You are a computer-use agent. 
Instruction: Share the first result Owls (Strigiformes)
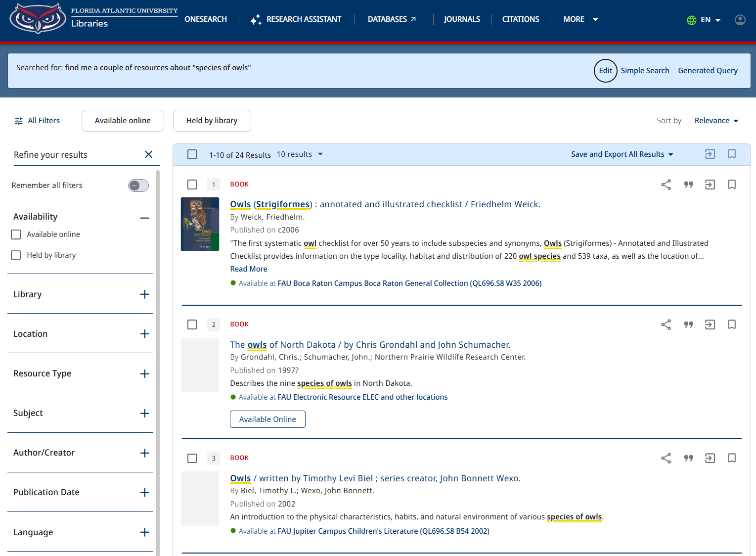[666, 185]
